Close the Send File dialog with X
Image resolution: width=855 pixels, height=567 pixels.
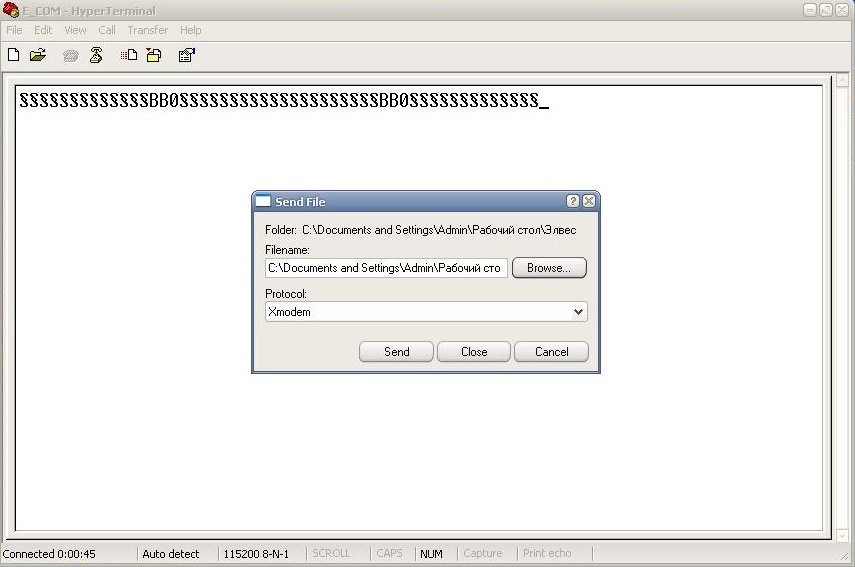(x=589, y=201)
